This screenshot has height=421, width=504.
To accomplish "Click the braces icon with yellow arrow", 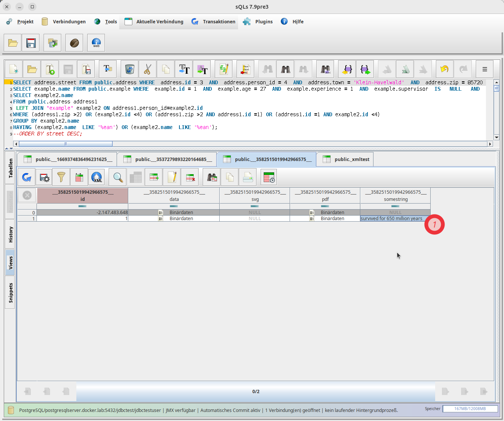I will click(347, 69).
